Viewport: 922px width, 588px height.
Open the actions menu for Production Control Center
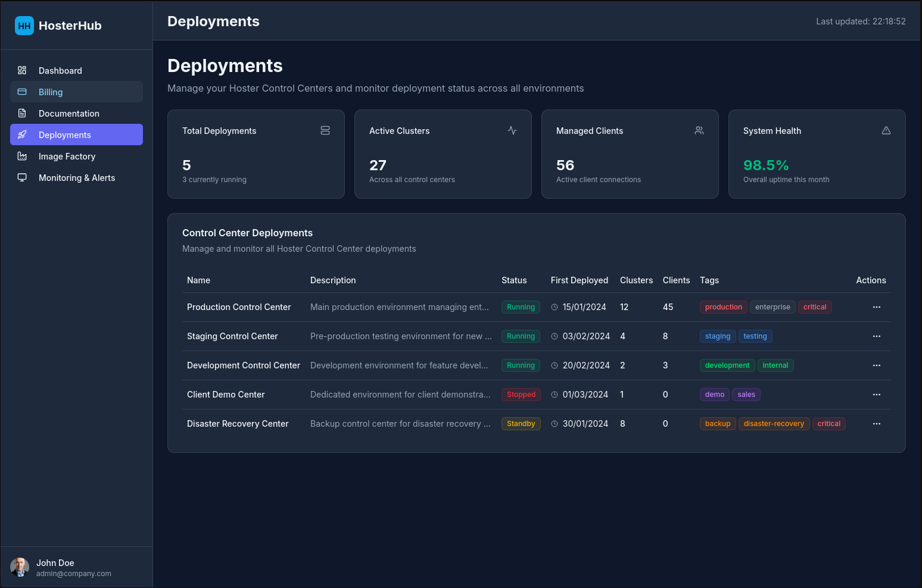tap(876, 306)
